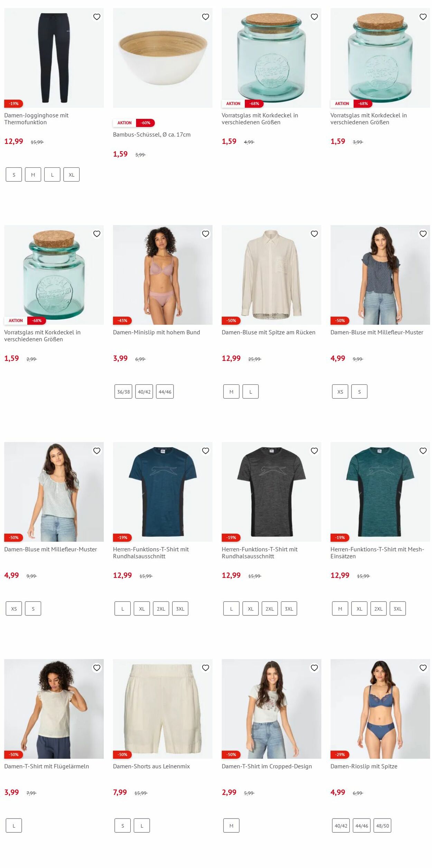Click heart icon on Damen-Rioslip mit Spitze
Screen dimensions: 432x868
(423, 668)
